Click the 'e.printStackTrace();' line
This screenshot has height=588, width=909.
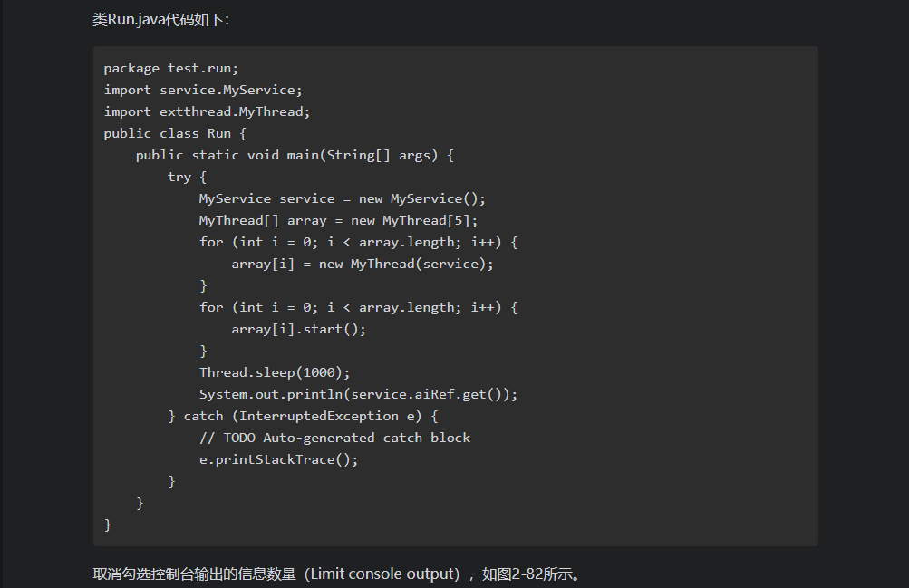click(x=279, y=459)
